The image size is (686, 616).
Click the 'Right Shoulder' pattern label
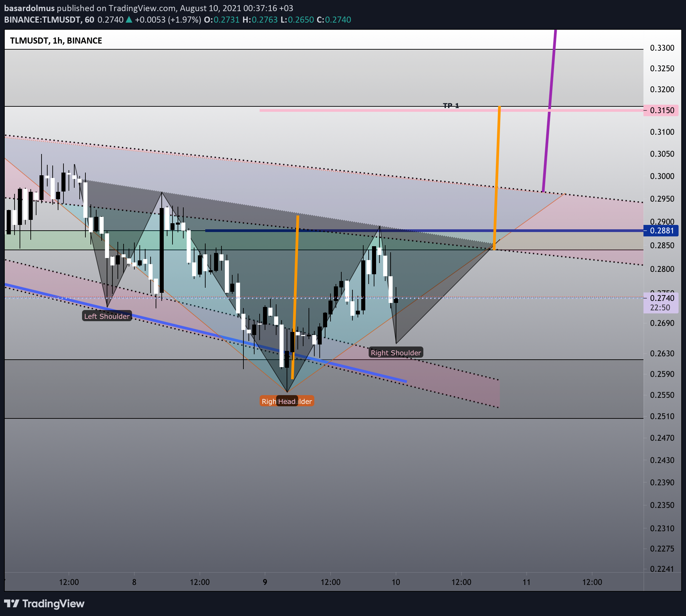click(x=396, y=353)
